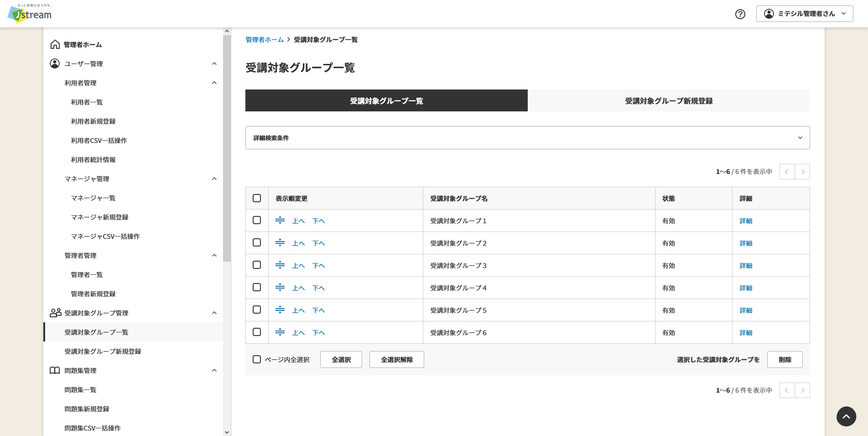Grab the reorder handle for 受講対象グループ4
The width and height of the screenshot is (868, 436).
[x=280, y=288]
